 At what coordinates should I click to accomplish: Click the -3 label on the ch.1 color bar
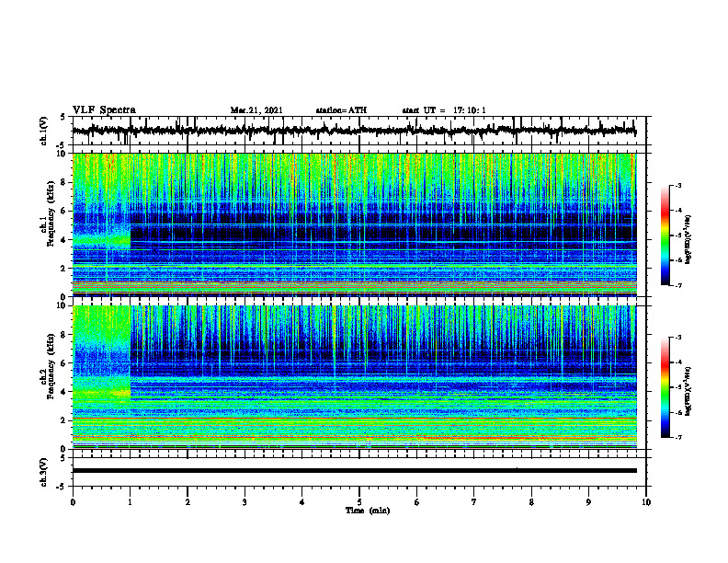[x=678, y=185]
